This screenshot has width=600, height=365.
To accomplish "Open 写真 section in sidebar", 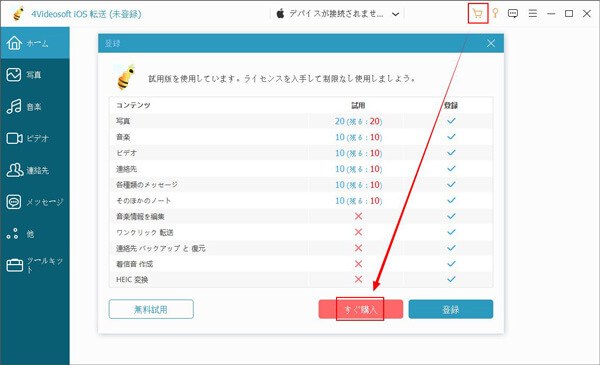I will (x=35, y=75).
